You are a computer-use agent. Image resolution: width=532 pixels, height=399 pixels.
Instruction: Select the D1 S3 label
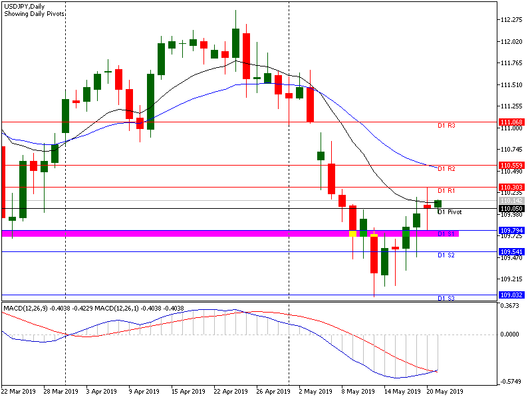446,298
